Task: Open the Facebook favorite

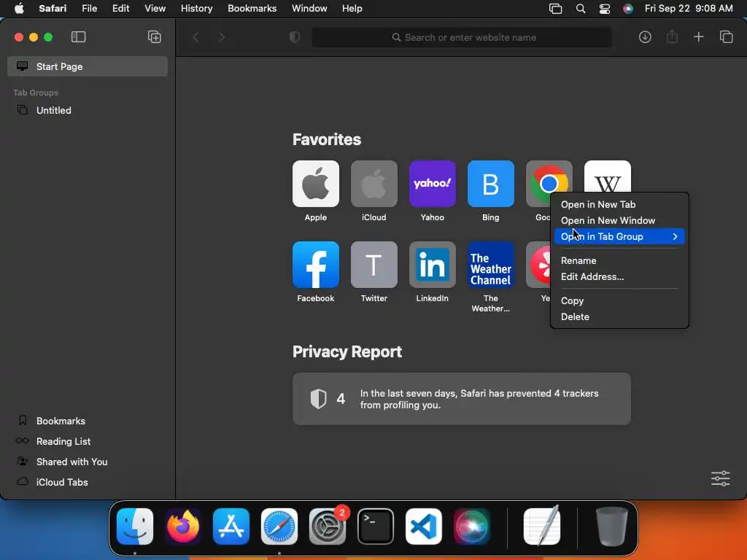Action: [x=316, y=265]
